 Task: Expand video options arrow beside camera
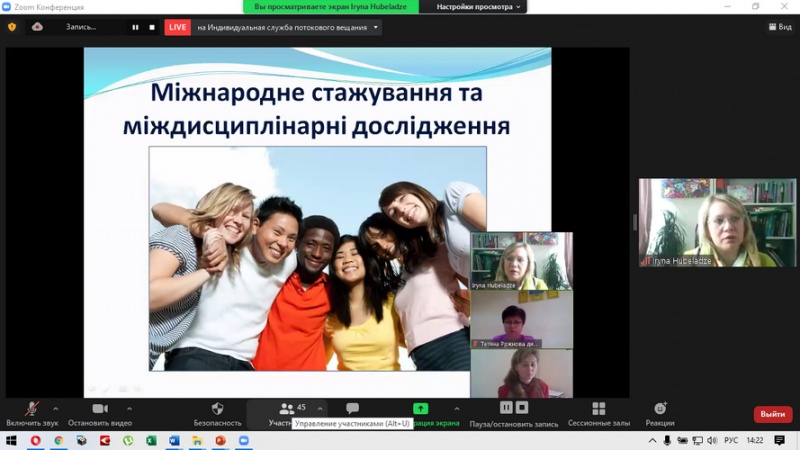point(129,408)
